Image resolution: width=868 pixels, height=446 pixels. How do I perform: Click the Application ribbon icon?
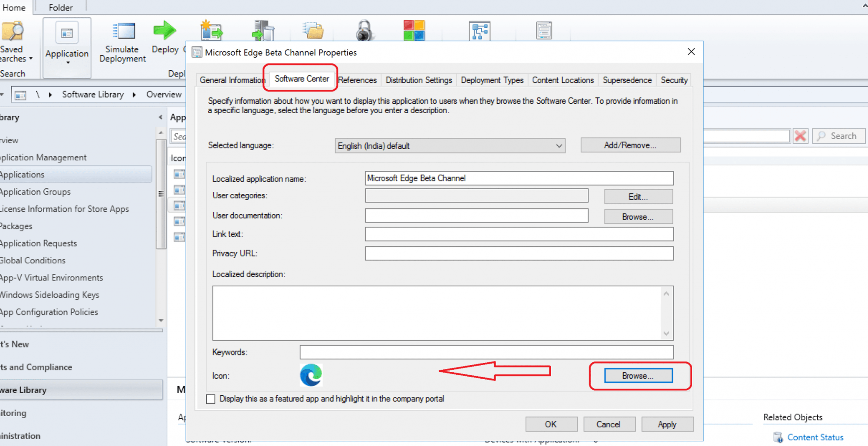click(x=67, y=34)
